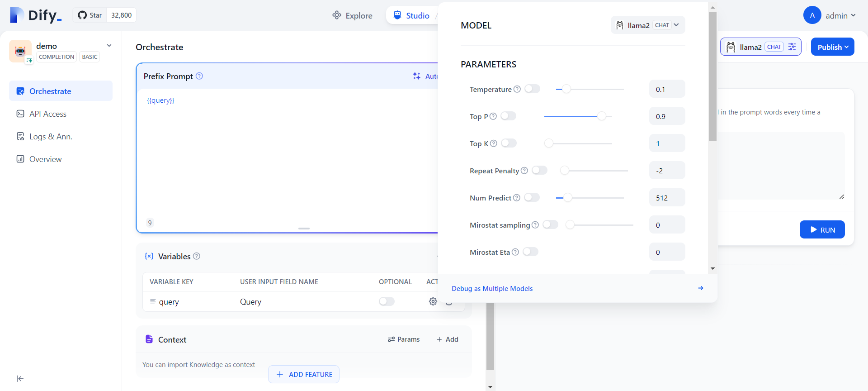This screenshot has width=868, height=391.
Task: Click the Temperature help question-mark icon
Action: tap(517, 89)
